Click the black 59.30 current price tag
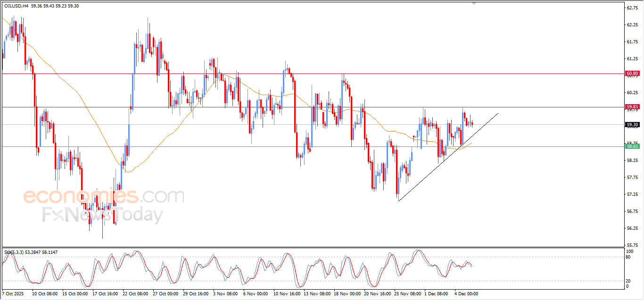 [632, 125]
